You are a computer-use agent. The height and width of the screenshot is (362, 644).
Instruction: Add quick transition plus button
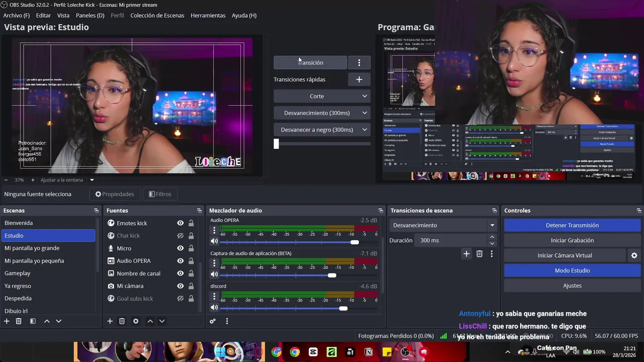(x=359, y=79)
